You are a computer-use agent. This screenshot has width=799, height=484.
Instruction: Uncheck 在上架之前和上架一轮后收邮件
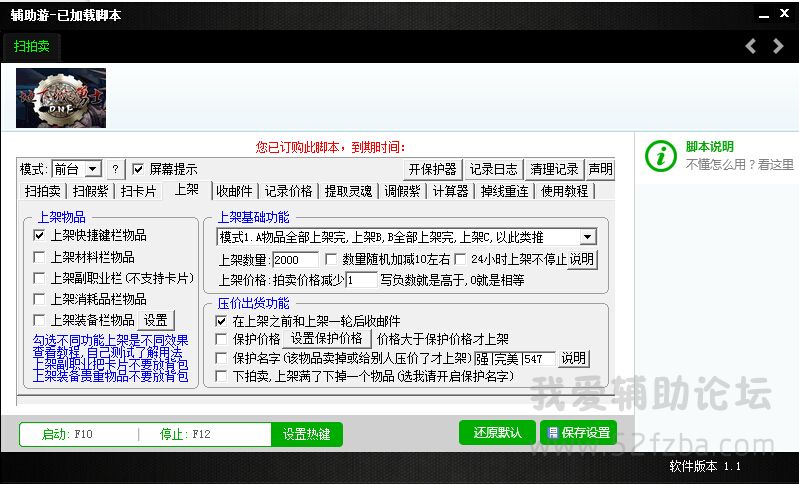222,322
